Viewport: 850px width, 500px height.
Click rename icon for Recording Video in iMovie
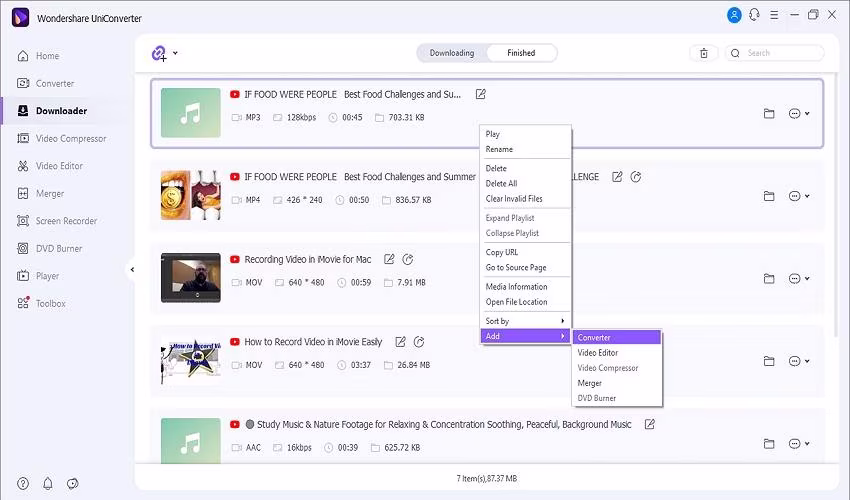pos(389,259)
